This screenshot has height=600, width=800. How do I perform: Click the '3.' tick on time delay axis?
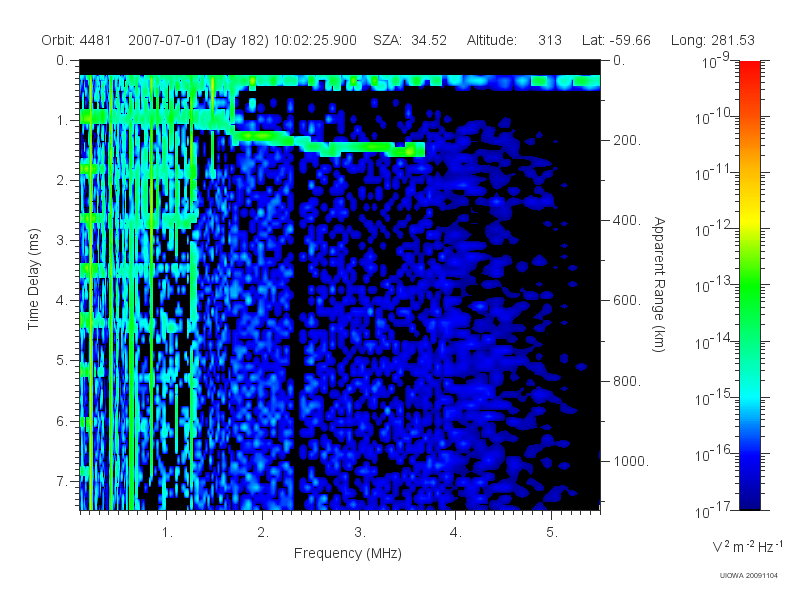(x=62, y=240)
